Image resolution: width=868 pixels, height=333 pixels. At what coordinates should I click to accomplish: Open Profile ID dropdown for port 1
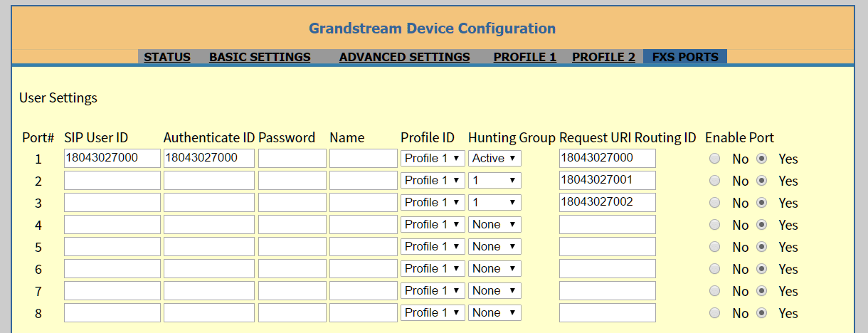(433, 158)
